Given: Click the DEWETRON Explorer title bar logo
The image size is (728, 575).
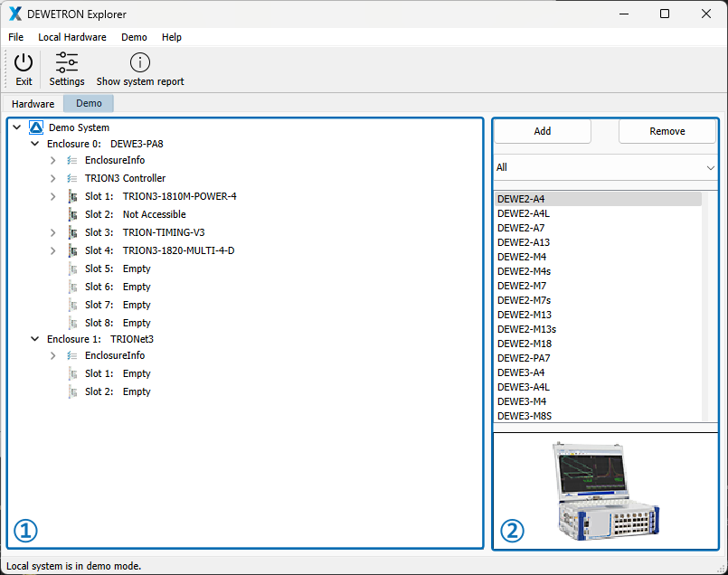Looking at the screenshot, I should tap(15, 14).
